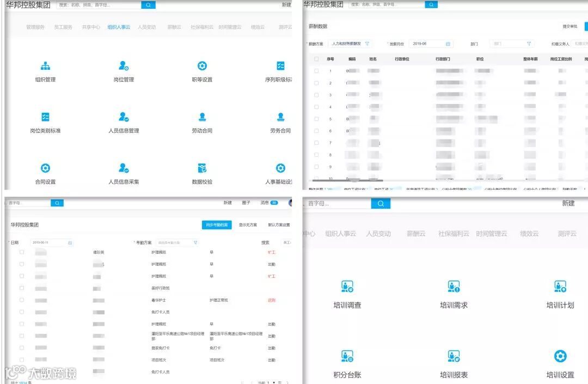Check the checkbox for the 毒华护士 attendance row

(22, 300)
